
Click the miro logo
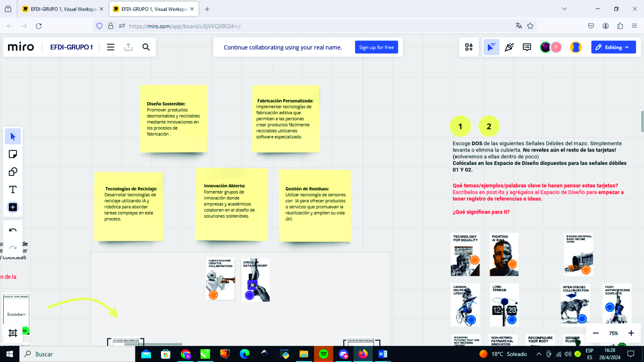tap(21, 47)
